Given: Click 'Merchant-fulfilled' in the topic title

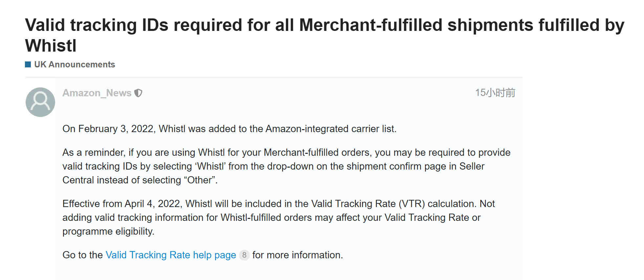Looking at the screenshot, I should pos(371,25).
